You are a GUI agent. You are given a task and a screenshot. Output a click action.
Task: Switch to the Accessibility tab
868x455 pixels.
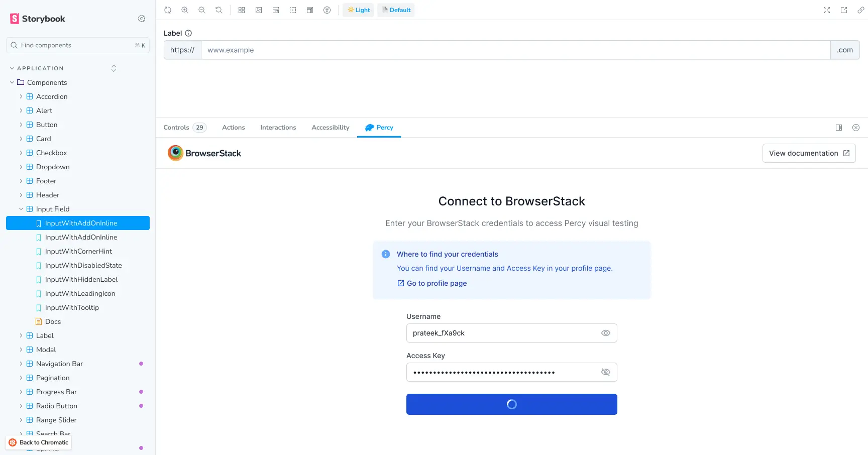pos(330,127)
